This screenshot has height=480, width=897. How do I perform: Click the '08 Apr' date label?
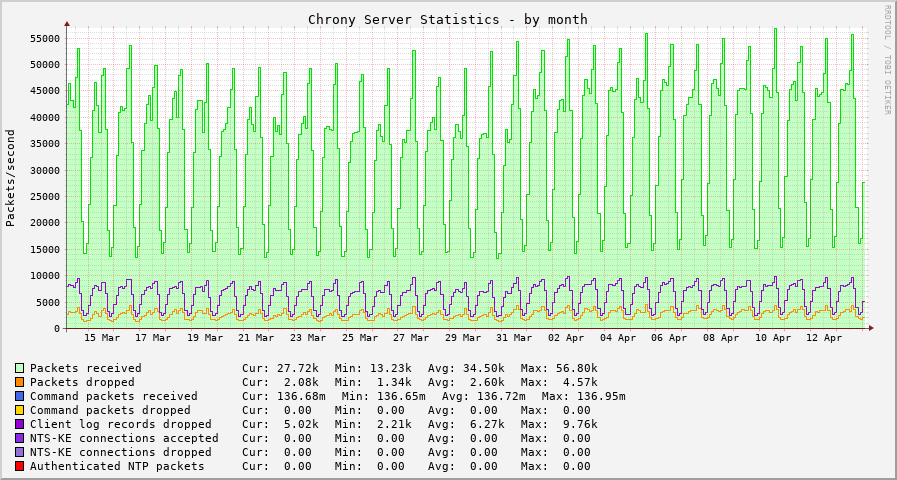coord(721,338)
